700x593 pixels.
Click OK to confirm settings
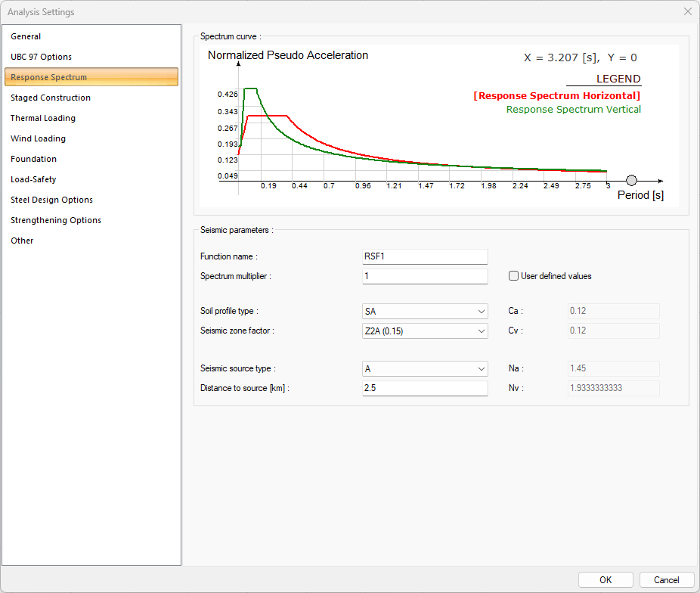[x=606, y=580]
